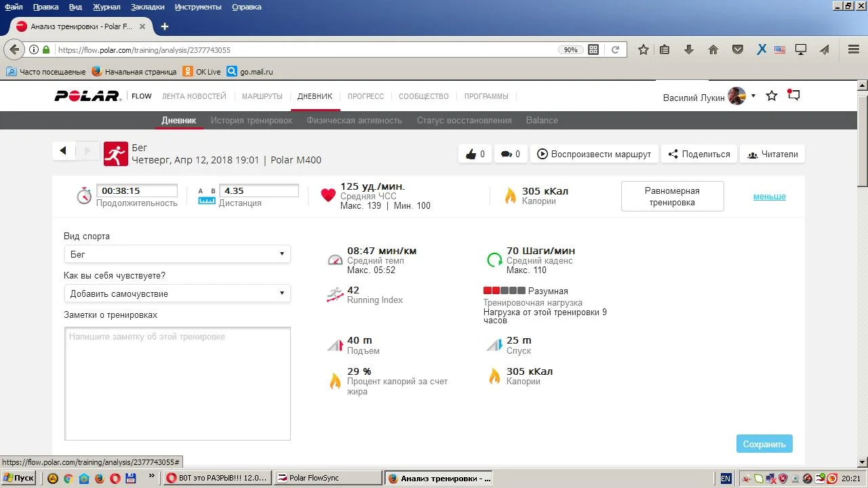Image resolution: width=868 pixels, height=488 pixels.
Task: Open СООБЩЕСТВО navigation item
Action: 424,96
